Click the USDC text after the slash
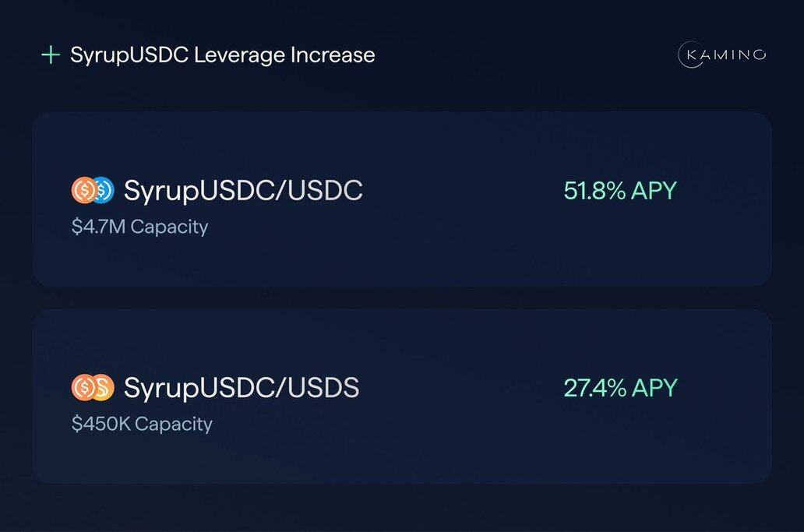This screenshot has width=804, height=532. click(325, 191)
